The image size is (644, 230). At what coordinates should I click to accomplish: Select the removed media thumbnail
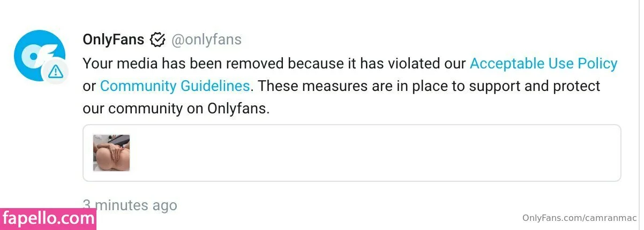click(111, 153)
